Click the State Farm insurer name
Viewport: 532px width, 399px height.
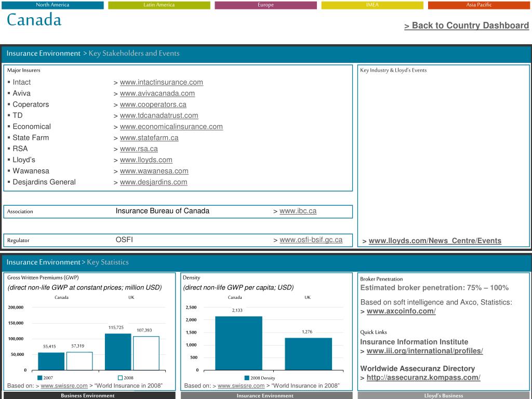(x=31, y=138)
